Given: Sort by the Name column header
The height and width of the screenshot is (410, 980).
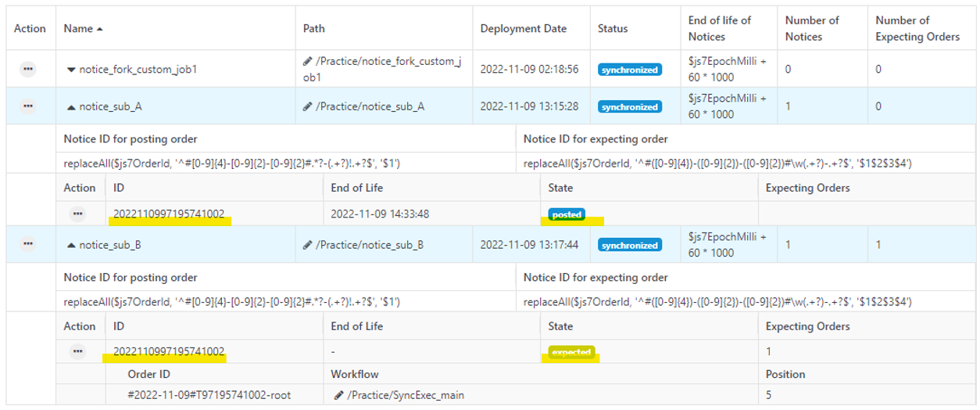Looking at the screenshot, I should click(78, 28).
